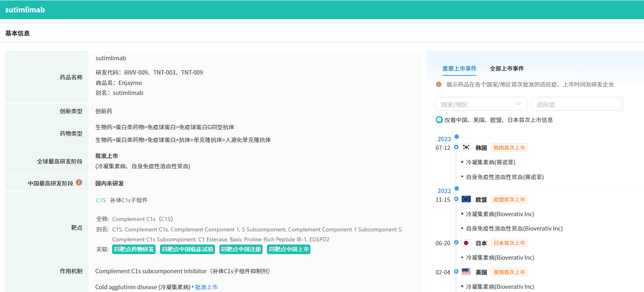Click the 同靶点中国上市 button

pos(288,249)
